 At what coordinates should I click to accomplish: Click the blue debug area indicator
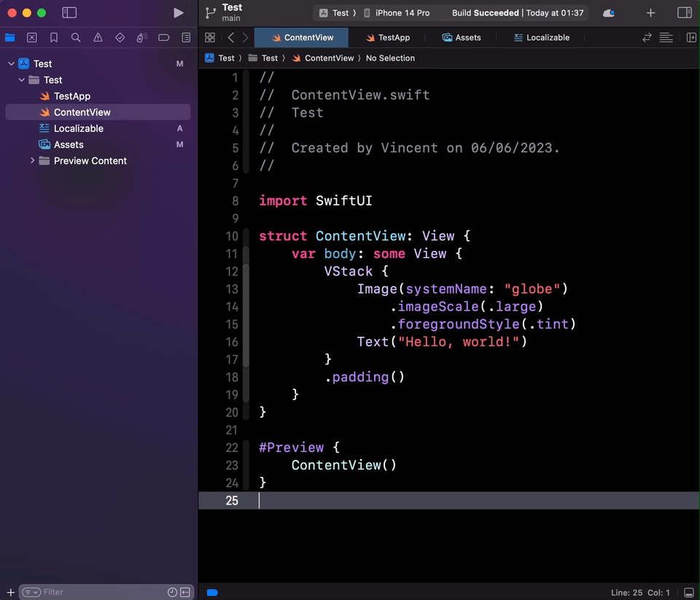click(x=212, y=593)
